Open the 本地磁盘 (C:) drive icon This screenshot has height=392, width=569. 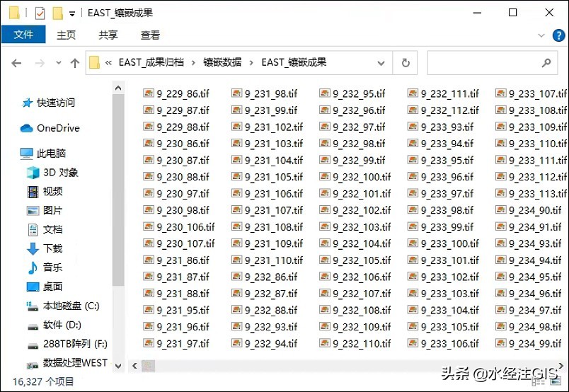tap(33, 306)
